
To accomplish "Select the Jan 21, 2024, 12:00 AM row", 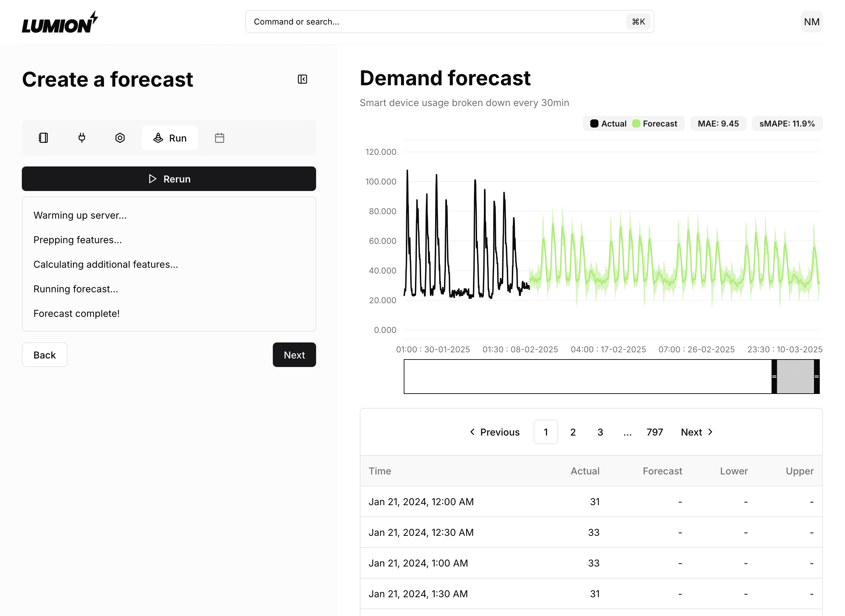I will click(x=591, y=502).
